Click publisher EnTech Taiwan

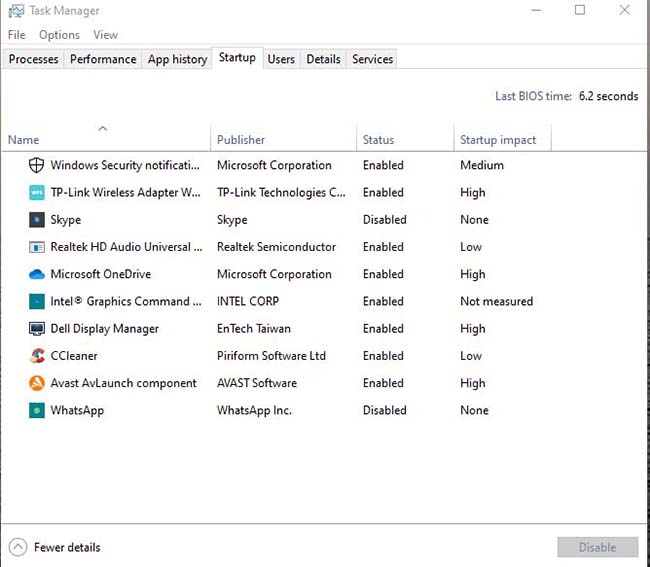[x=254, y=329]
